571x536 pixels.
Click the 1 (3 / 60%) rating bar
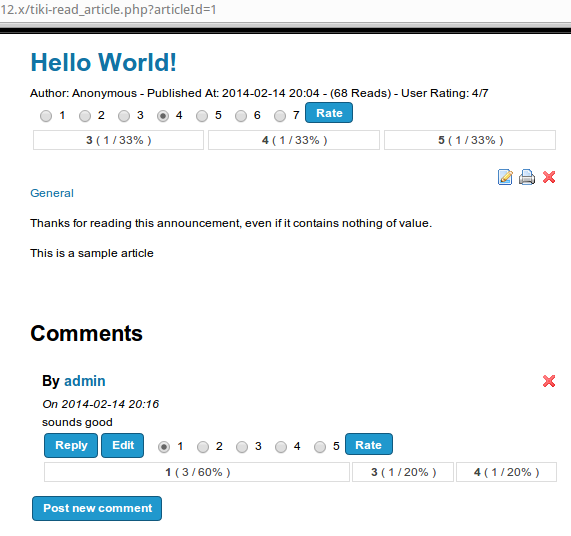point(197,472)
